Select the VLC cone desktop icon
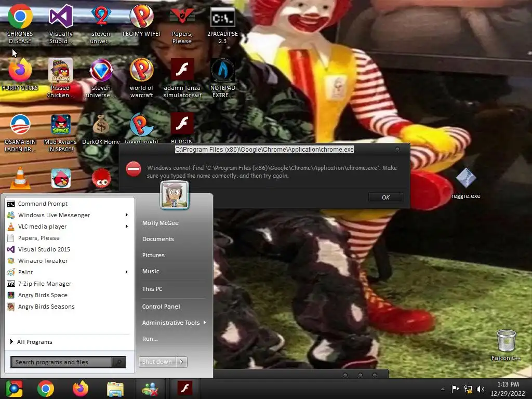The image size is (532, 399). 20,178
